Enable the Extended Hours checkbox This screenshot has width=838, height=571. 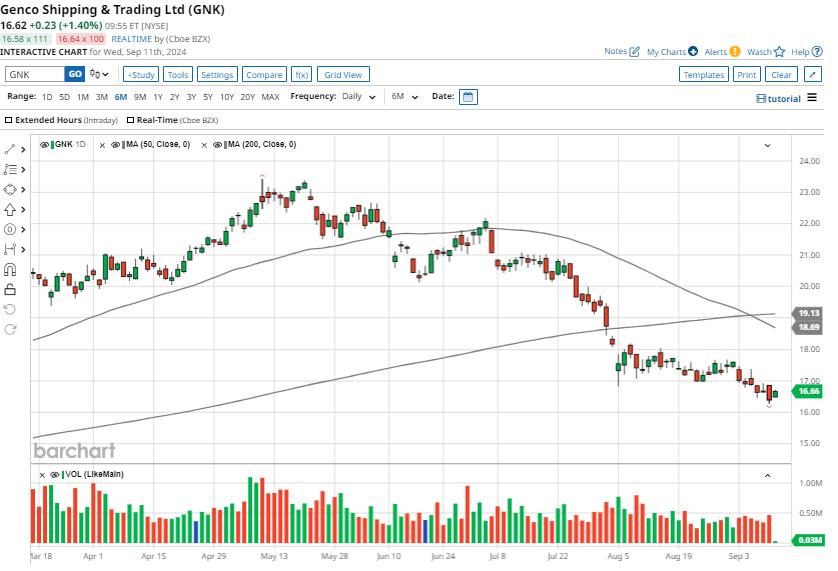[9, 120]
